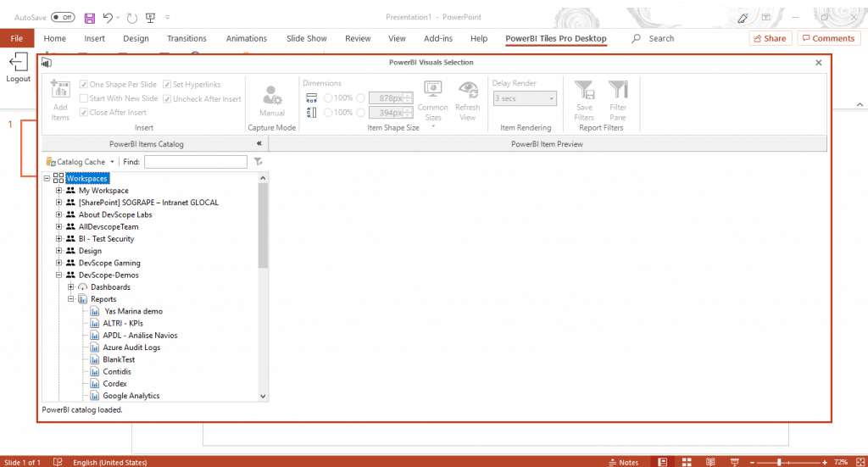Screen dimensions: 868x467
Task: Click the accessibility check icon in status bar
Action: pyautogui.click(x=58, y=462)
